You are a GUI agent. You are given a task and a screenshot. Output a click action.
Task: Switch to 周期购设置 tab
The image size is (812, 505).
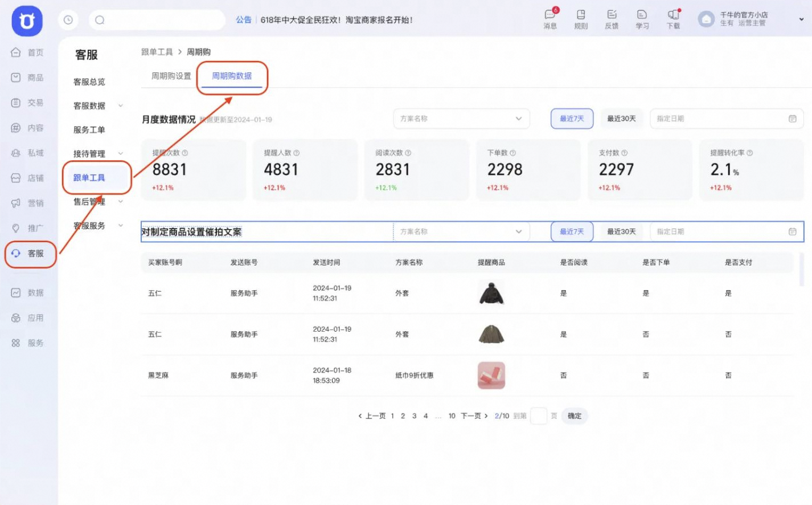tap(171, 76)
